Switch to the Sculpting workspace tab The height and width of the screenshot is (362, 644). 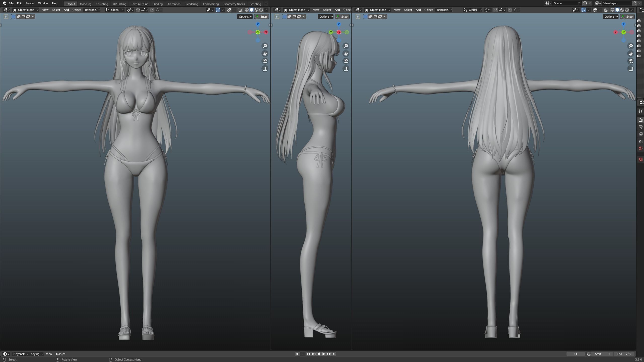[102, 4]
